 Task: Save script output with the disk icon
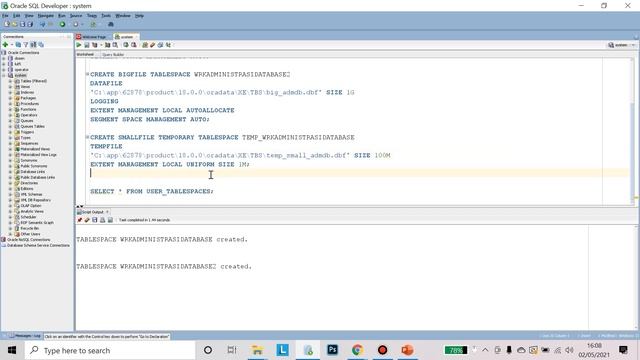[95, 220]
